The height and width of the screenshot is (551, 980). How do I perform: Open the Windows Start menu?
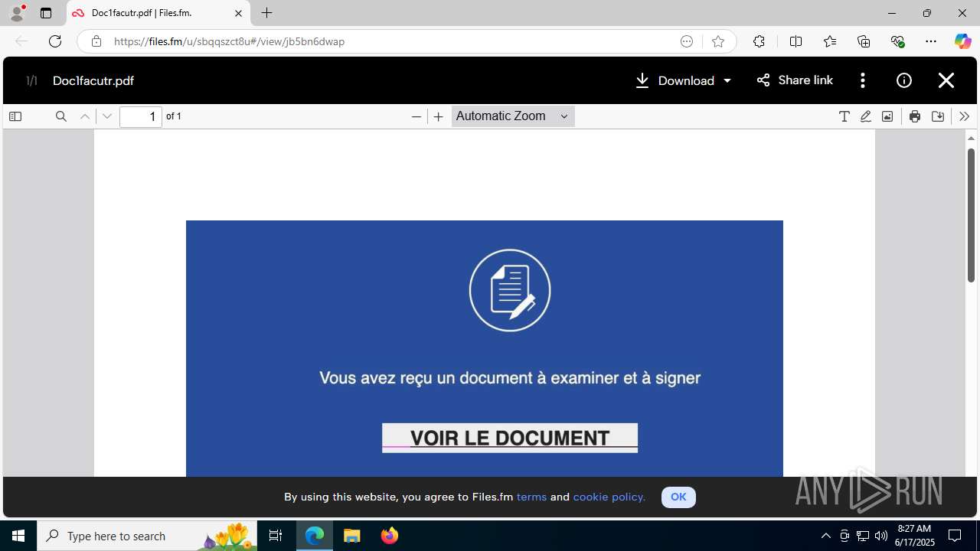coord(18,536)
